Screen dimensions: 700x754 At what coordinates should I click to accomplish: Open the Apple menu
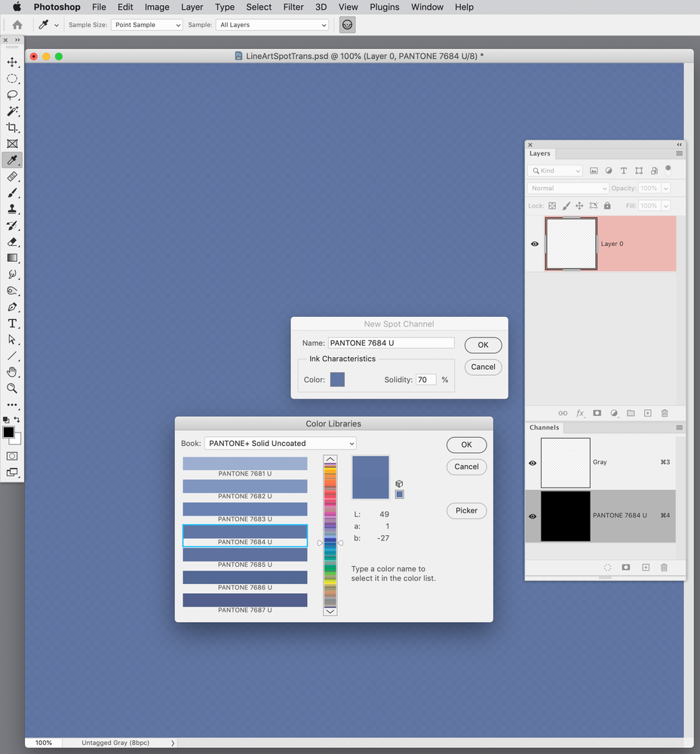17,7
